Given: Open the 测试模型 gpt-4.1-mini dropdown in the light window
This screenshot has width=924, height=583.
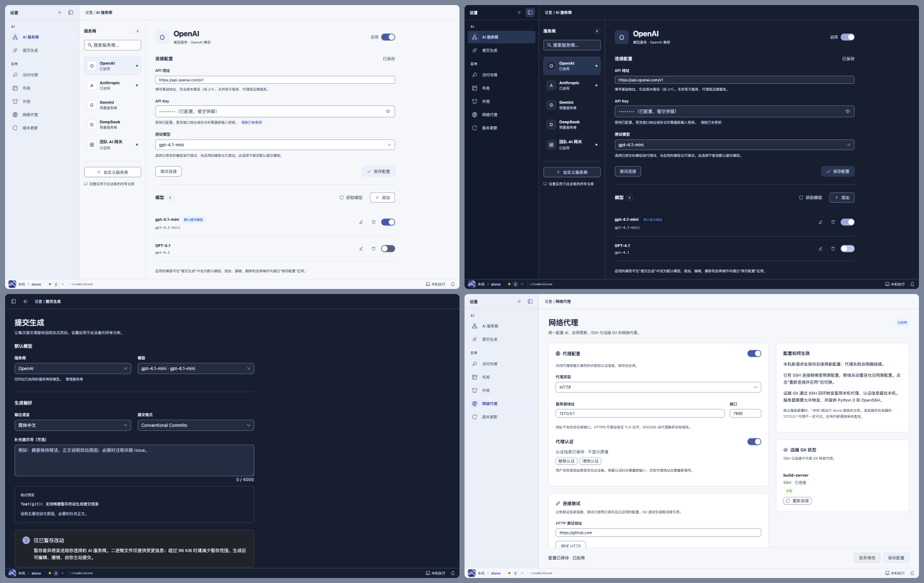Looking at the screenshot, I should pos(275,144).
